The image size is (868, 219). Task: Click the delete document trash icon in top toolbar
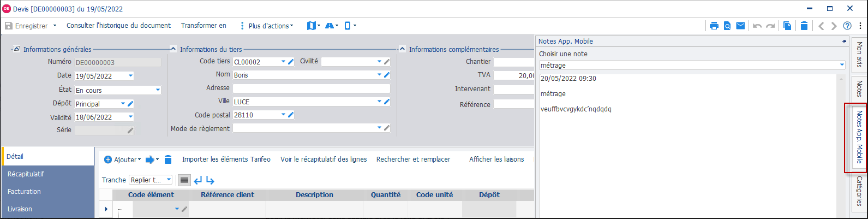coord(804,26)
